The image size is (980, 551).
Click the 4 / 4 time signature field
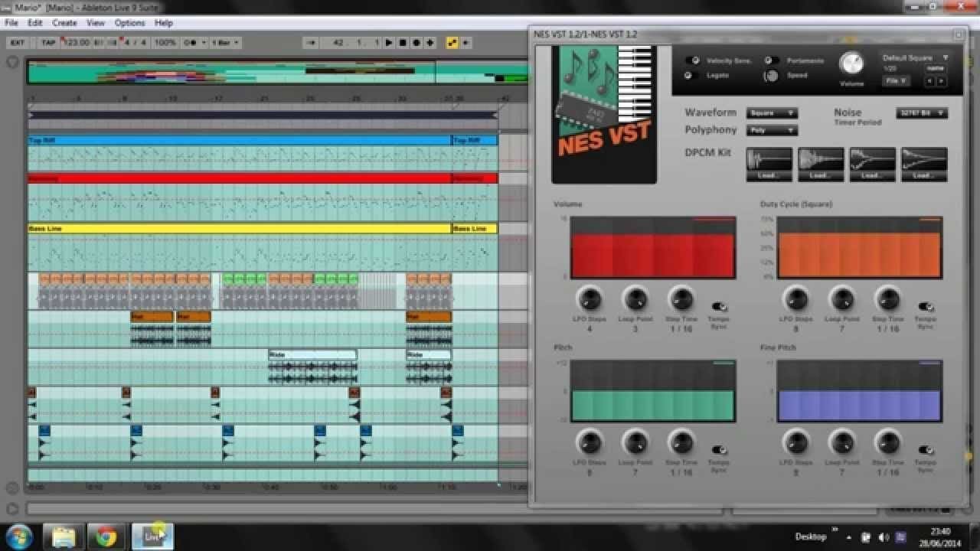click(136, 43)
